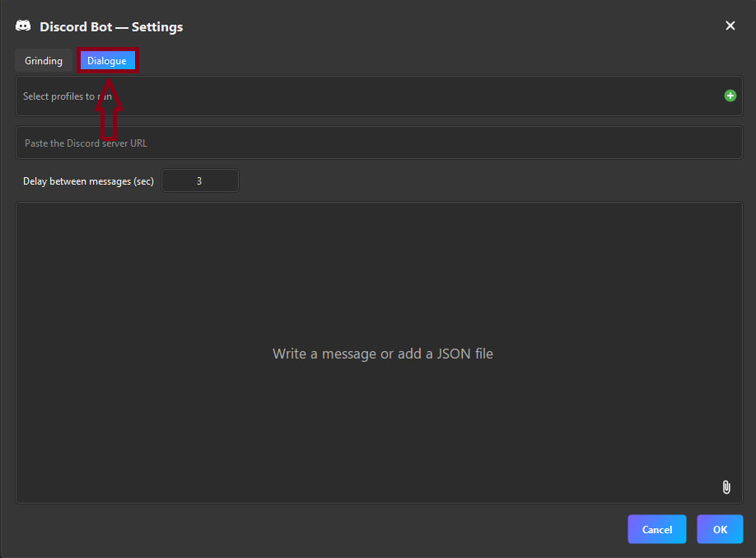
Task: Select the Dialogue tab
Action: [107, 60]
